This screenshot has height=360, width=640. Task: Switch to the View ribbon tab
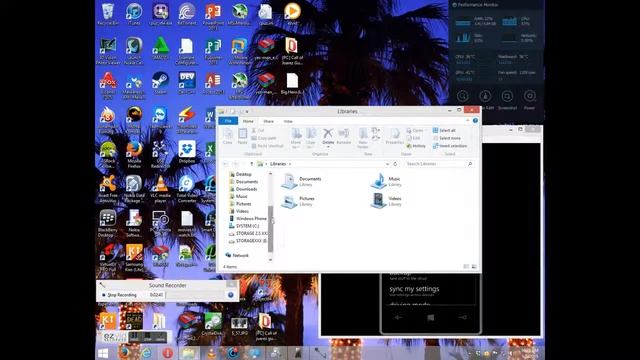(288, 121)
